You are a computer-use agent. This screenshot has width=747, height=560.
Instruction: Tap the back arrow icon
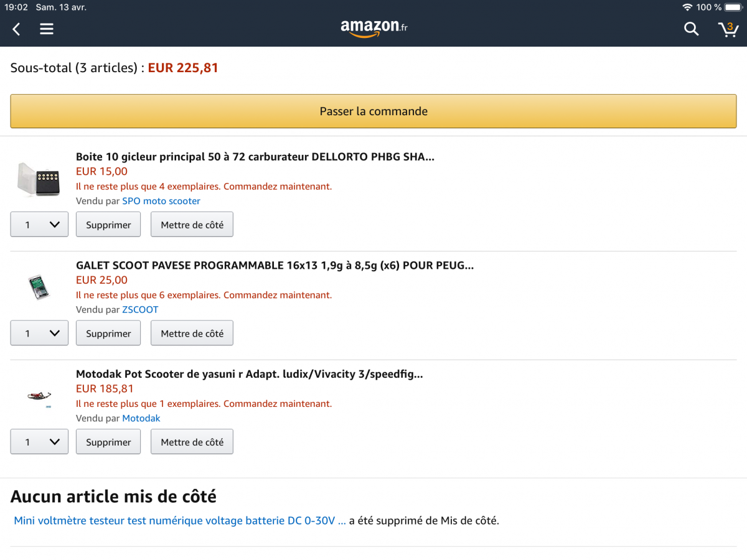click(16, 29)
